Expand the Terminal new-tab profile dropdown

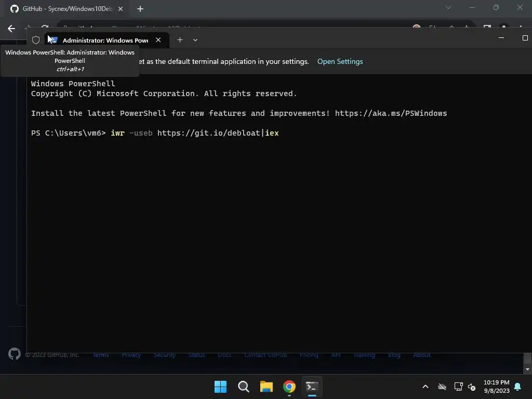point(195,39)
